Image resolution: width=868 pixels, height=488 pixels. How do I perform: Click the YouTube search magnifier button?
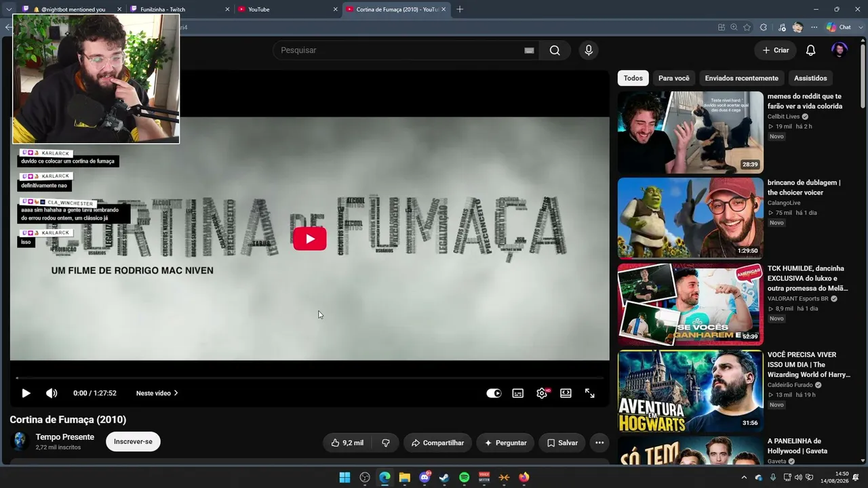(555, 50)
